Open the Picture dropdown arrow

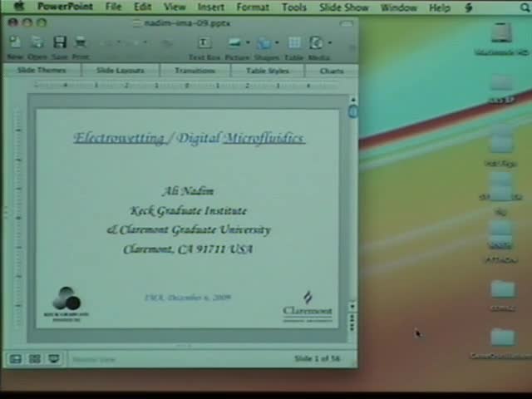[x=248, y=42]
